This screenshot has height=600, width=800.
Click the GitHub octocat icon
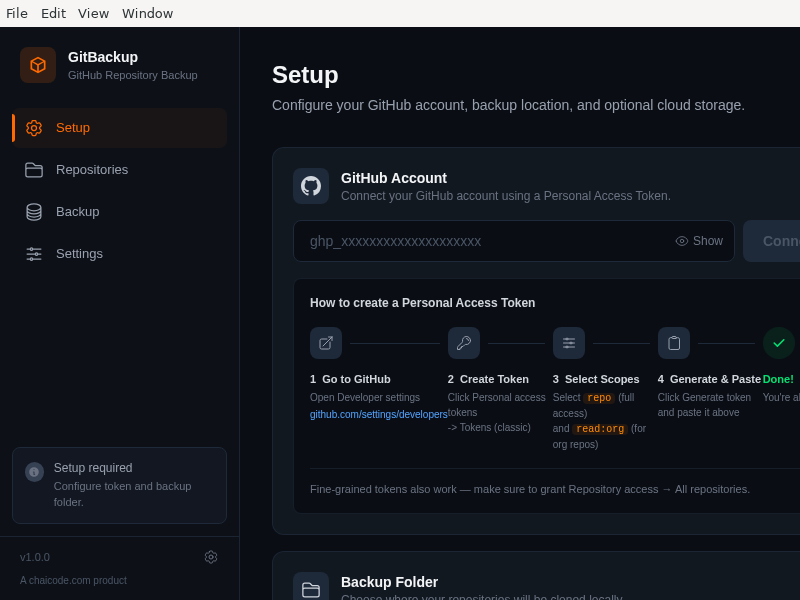click(x=311, y=186)
